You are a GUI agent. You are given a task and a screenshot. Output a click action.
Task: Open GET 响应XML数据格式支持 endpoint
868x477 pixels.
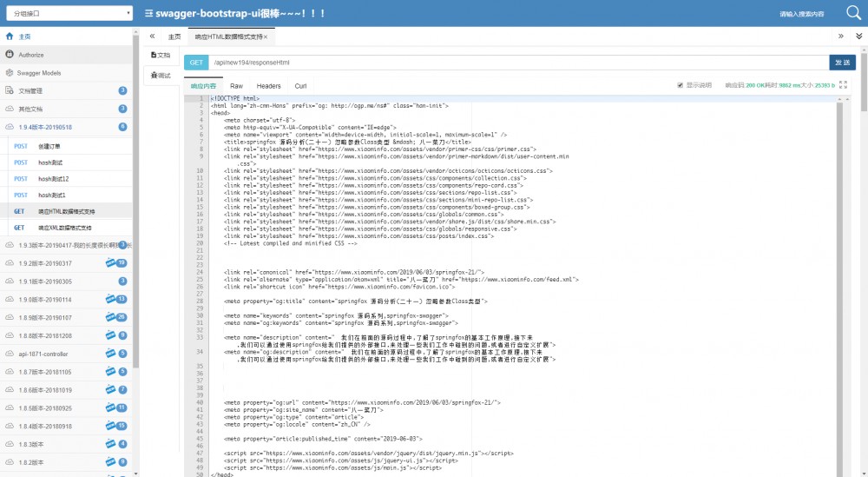tap(69, 227)
